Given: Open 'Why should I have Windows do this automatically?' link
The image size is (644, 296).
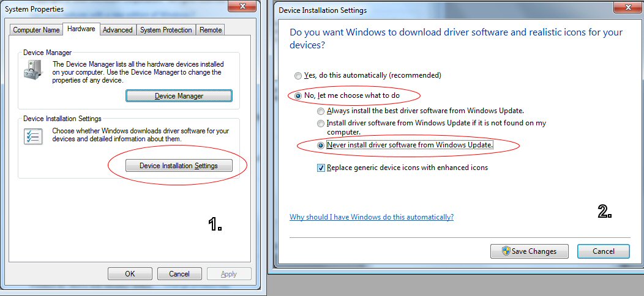Looking at the screenshot, I should click(x=372, y=216).
